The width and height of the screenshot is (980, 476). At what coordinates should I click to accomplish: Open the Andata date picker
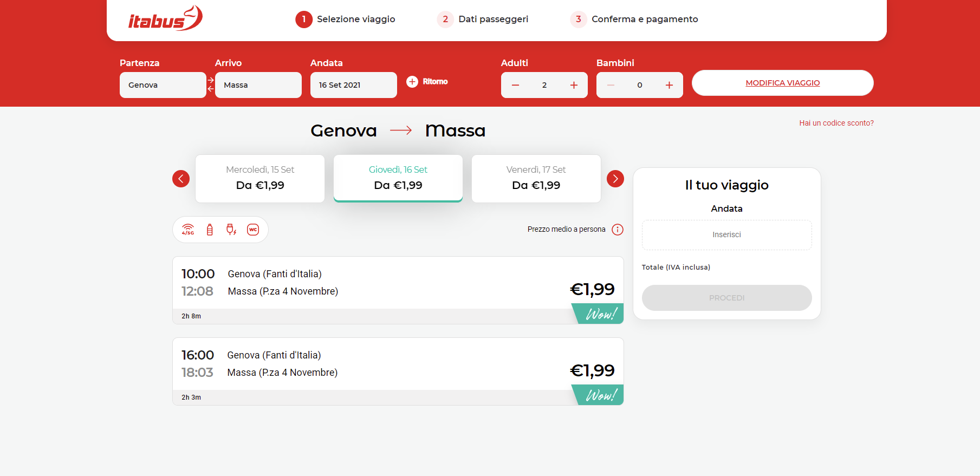click(x=353, y=85)
